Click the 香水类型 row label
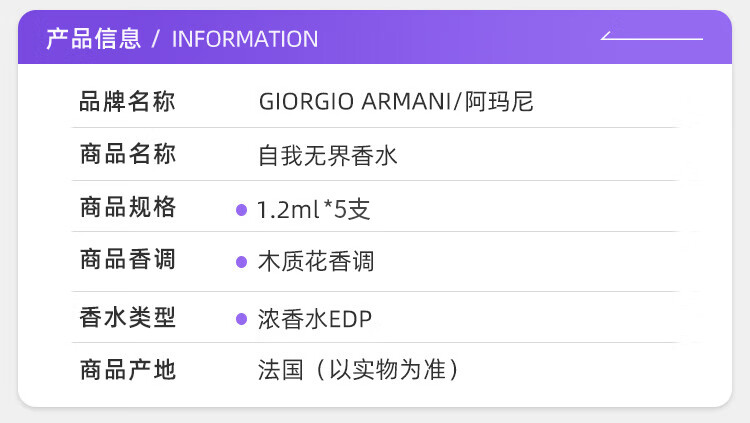This screenshot has width=750, height=423. coord(127,317)
